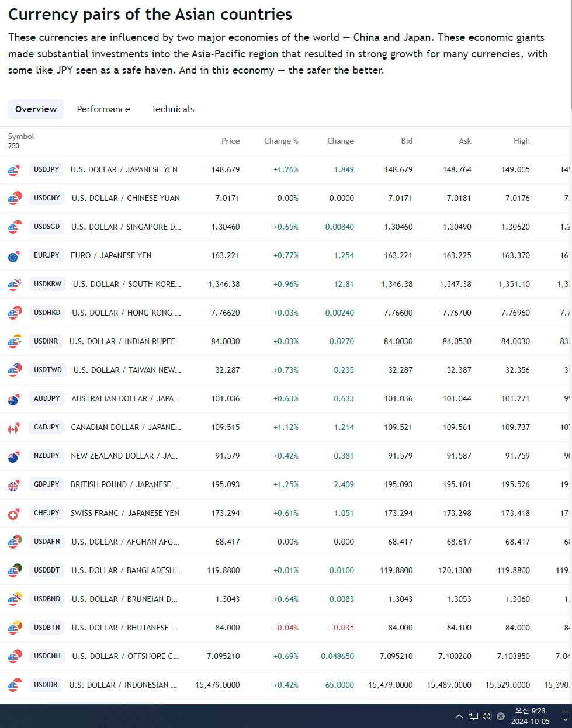This screenshot has width=572, height=728.
Task: Open the network status tray icon
Action: point(473,716)
